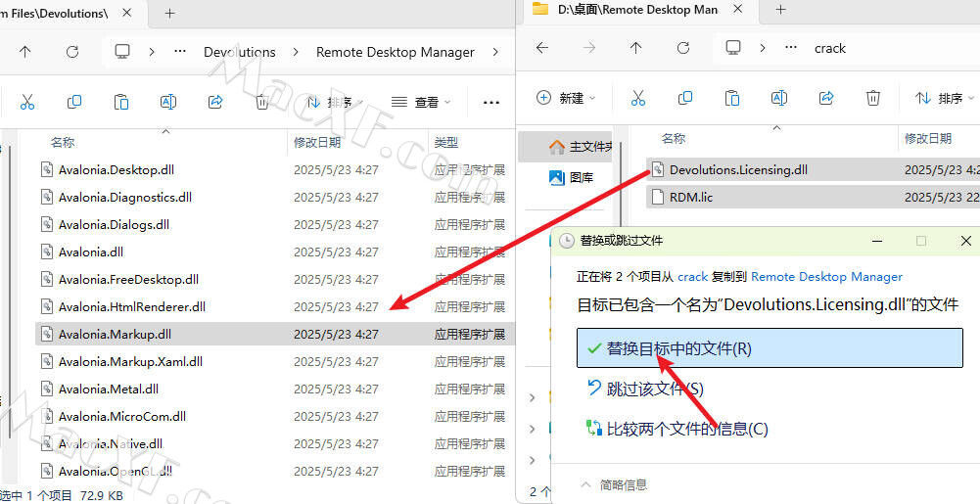Click Copy icon in left Explorer toolbar
Viewport: 980px width, 504px height.
[x=74, y=102]
